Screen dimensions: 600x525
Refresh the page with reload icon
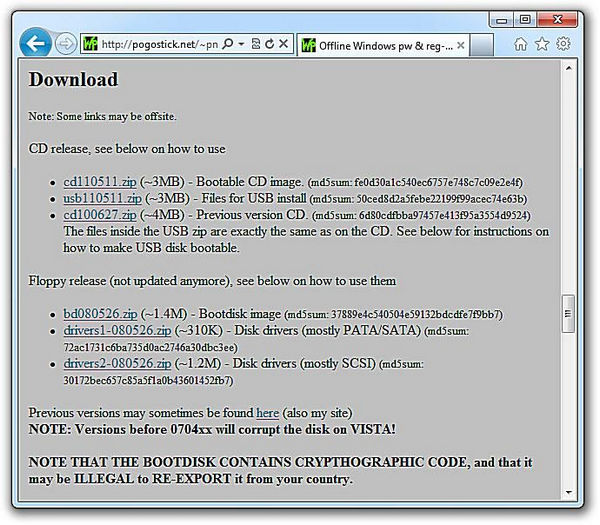270,44
